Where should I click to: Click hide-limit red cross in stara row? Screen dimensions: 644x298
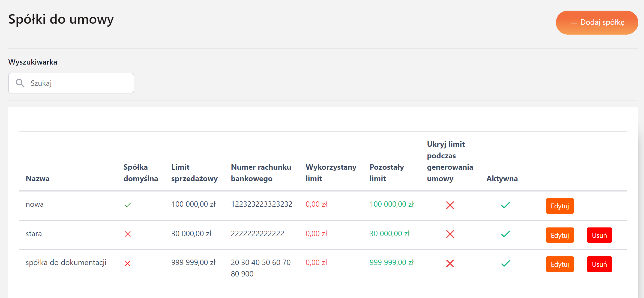(x=450, y=234)
